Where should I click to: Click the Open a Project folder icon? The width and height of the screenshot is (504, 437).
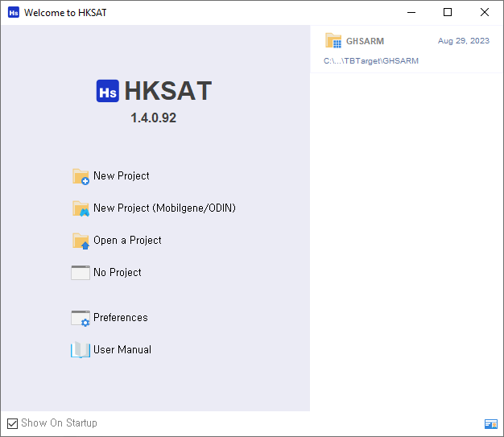[81, 241]
